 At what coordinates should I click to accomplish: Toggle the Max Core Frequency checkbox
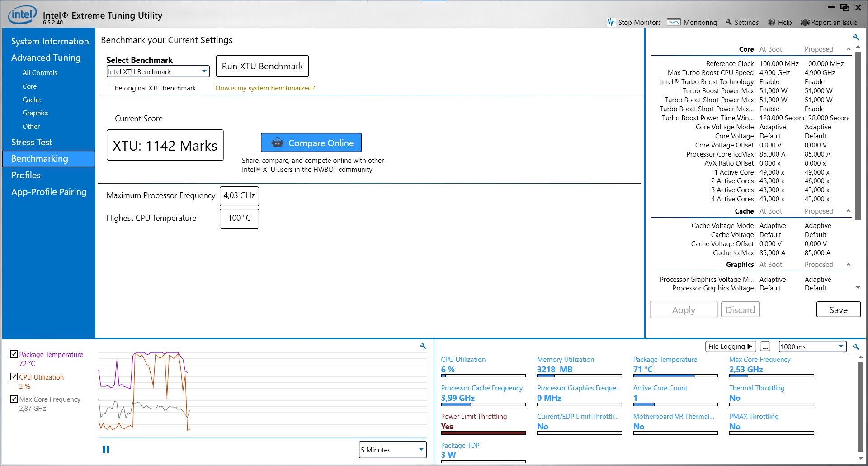pyautogui.click(x=14, y=399)
